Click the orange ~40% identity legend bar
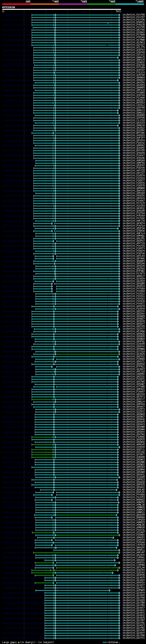 [x=45, y=4]
